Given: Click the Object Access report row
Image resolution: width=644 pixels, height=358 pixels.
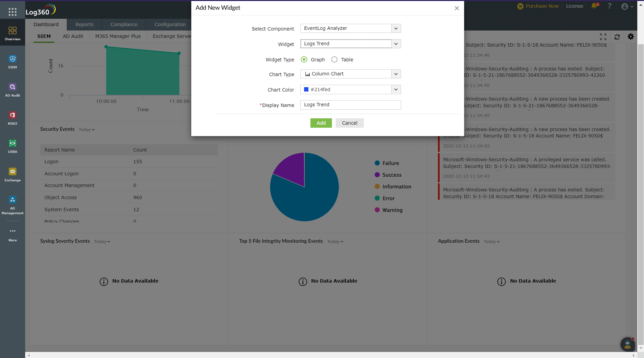Looking at the screenshot, I should (129, 197).
